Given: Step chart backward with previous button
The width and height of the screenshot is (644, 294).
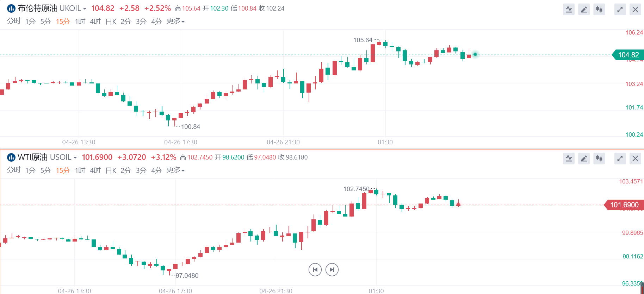Looking at the screenshot, I should point(315,270).
